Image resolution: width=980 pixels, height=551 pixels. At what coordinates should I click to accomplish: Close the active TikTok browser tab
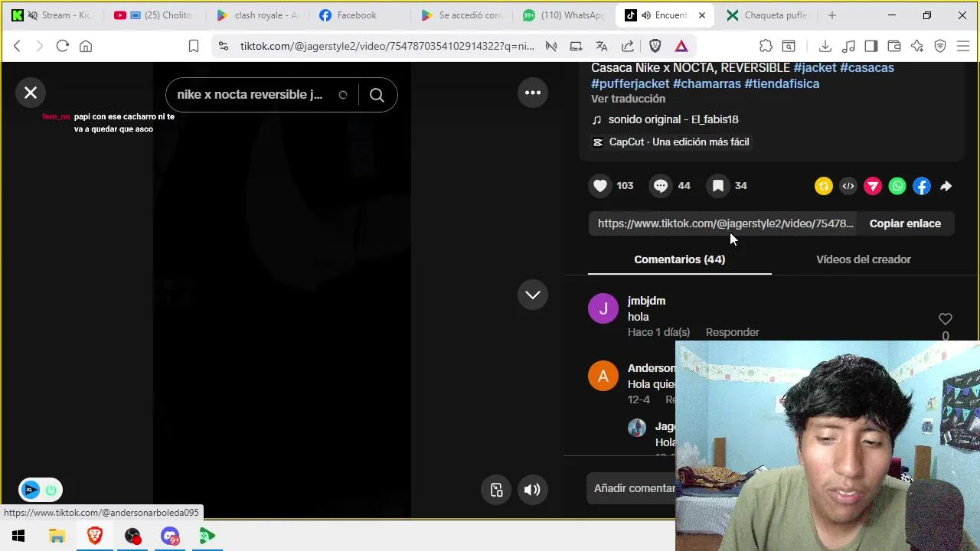coord(701,15)
